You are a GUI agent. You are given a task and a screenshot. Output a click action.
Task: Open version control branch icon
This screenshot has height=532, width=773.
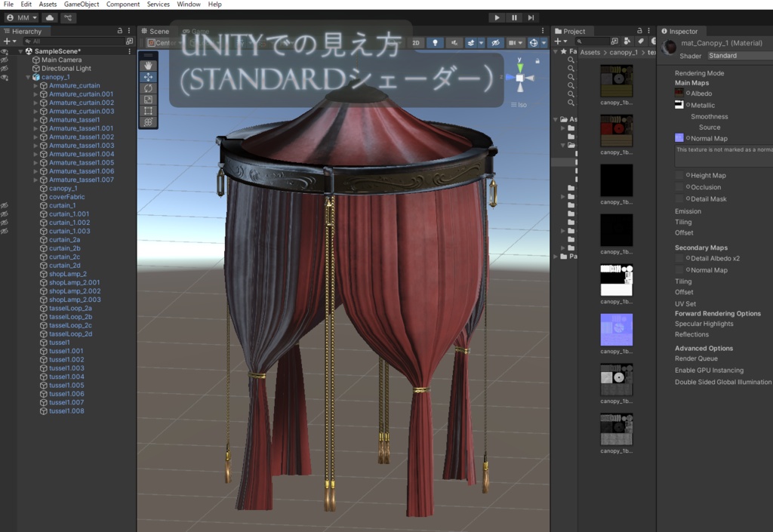click(x=68, y=18)
